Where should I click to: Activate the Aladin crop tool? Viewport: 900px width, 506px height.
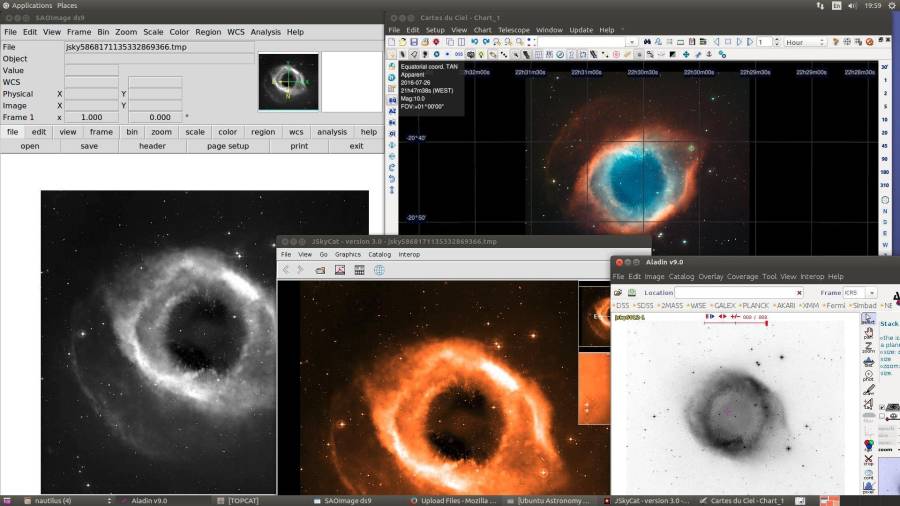tap(868, 460)
